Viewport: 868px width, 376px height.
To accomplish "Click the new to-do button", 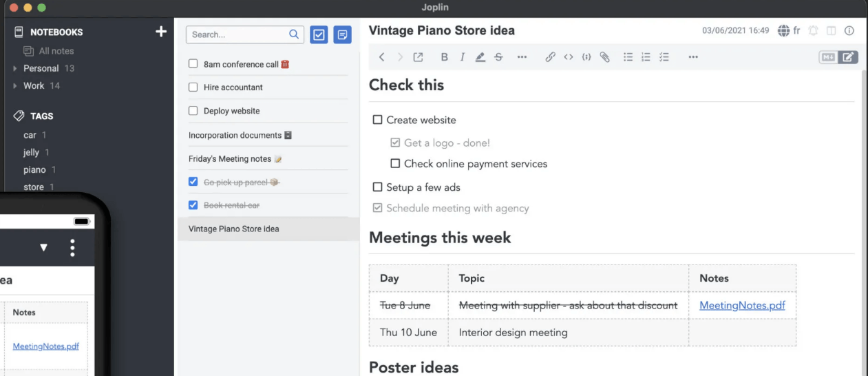I will (319, 34).
